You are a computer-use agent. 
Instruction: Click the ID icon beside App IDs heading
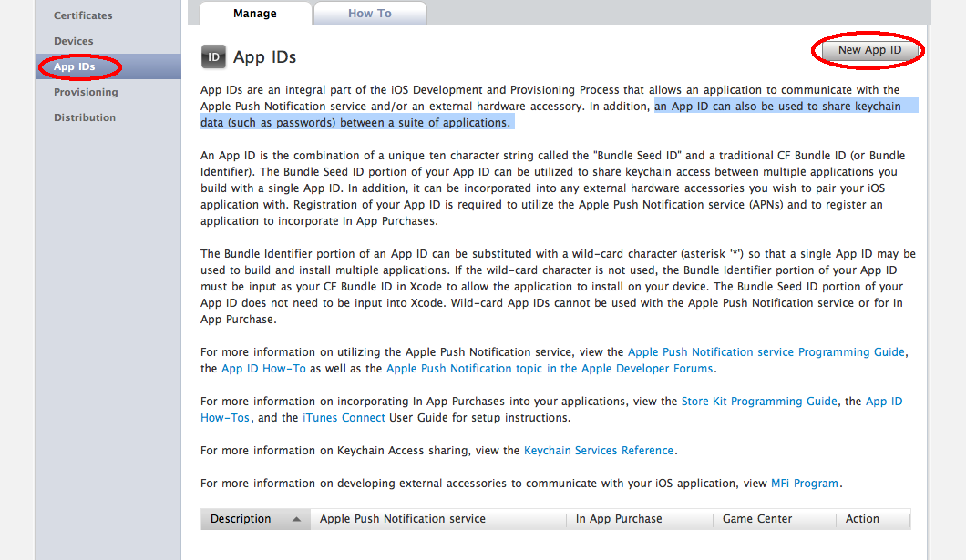tap(213, 56)
